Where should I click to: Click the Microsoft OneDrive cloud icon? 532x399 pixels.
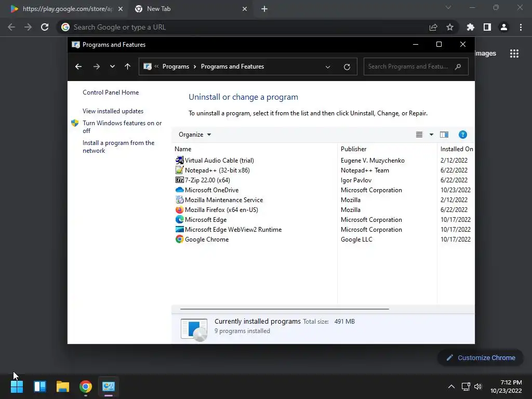[179, 190]
